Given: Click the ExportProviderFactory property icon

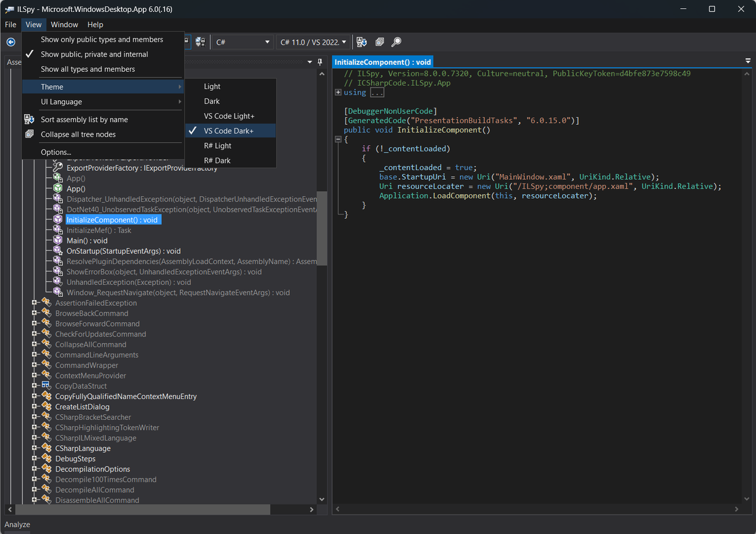Looking at the screenshot, I should point(57,168).
